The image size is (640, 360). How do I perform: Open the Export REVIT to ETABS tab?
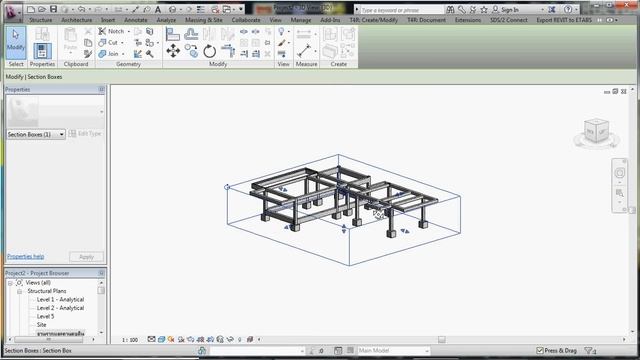point(564,20)
